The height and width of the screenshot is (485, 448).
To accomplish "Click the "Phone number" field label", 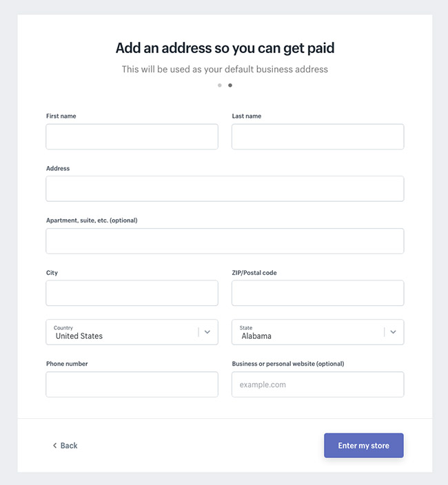I will tap(67, 364).
